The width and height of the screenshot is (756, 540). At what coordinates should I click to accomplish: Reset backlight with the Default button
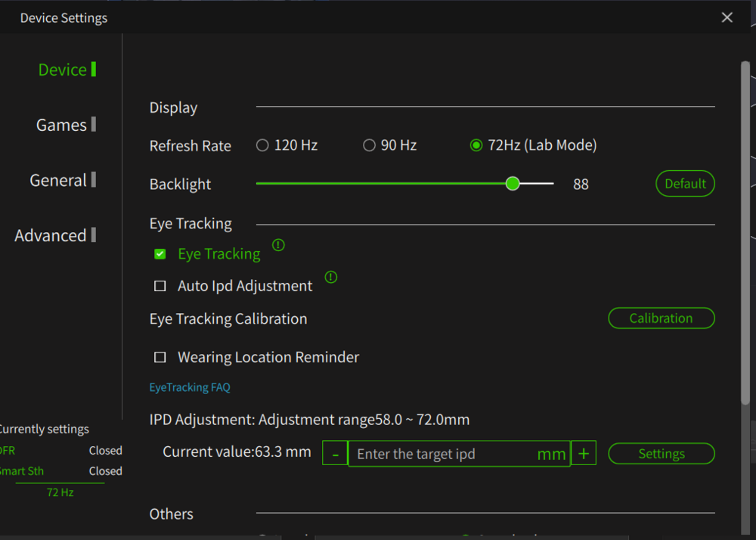[x=684, y=184]
